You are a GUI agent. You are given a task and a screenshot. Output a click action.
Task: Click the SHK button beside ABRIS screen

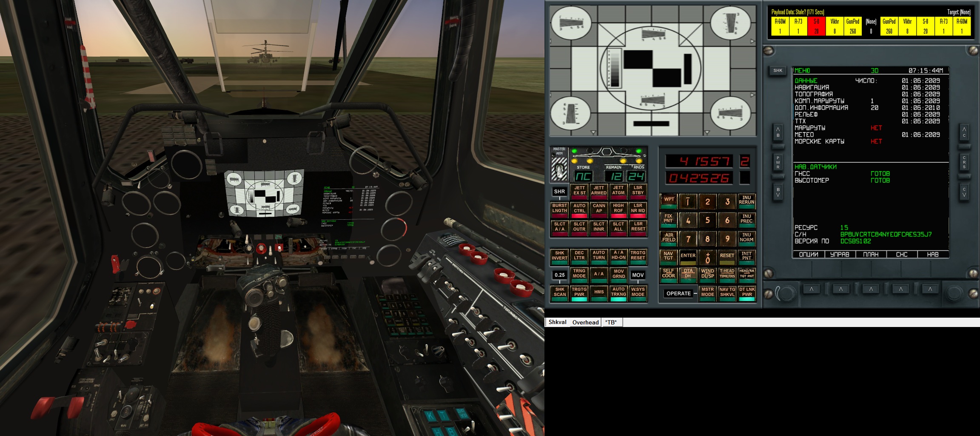778,71
